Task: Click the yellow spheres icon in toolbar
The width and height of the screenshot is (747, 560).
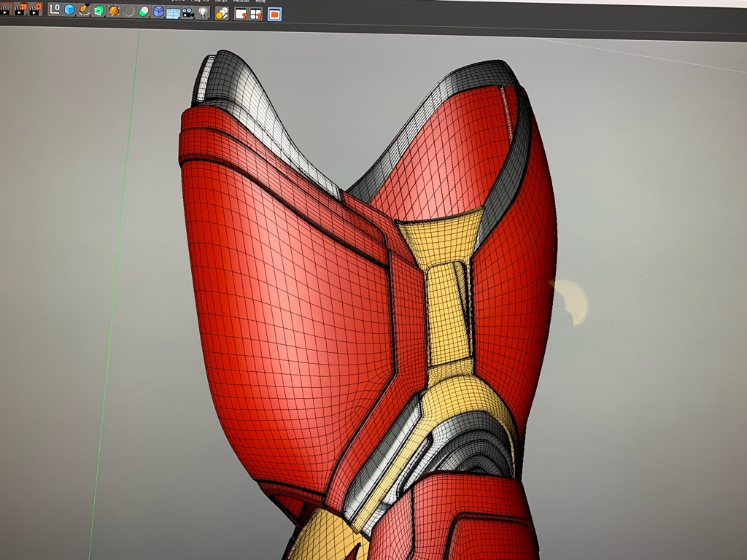Action: click(x=222, y=13)
